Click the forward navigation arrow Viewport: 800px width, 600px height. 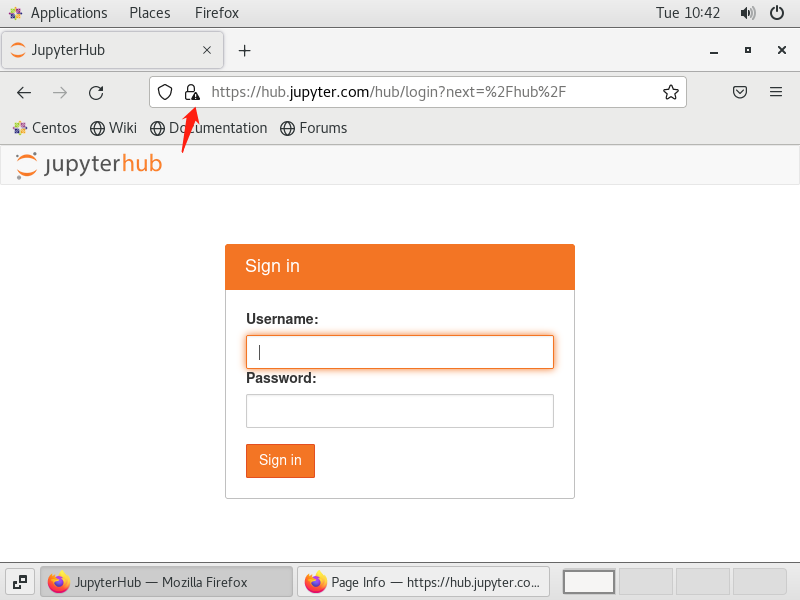[60, 92]
